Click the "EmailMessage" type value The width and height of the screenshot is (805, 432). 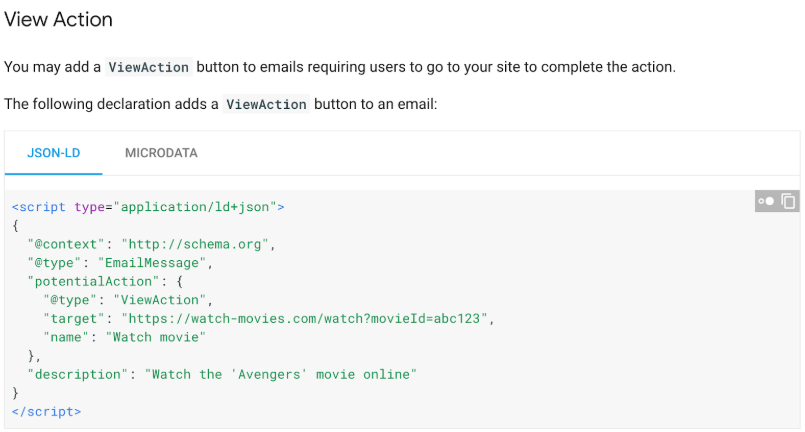click(152, 262)
